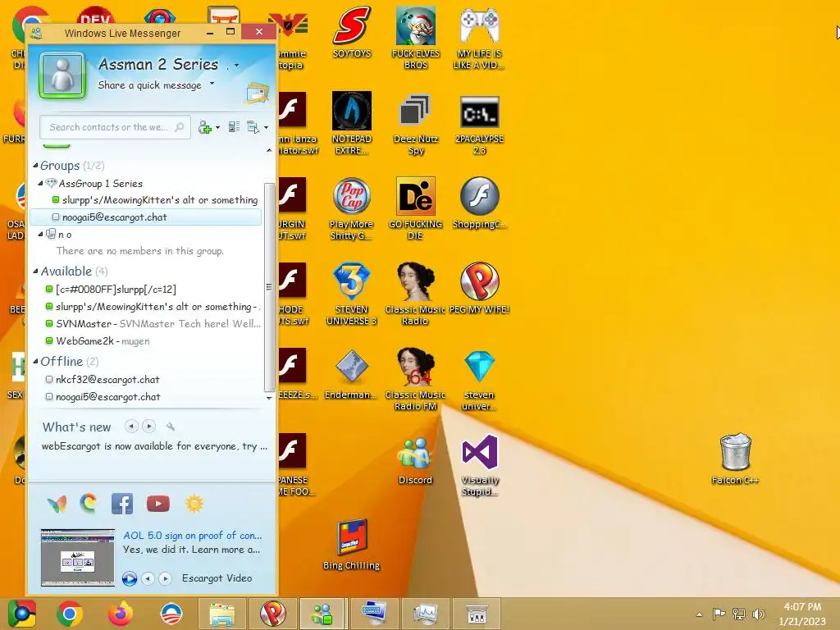840x630 pixels.
Task: Select contact [c=#0080FF]slurpp[/c=12]
Action: [x=116, y=290]
